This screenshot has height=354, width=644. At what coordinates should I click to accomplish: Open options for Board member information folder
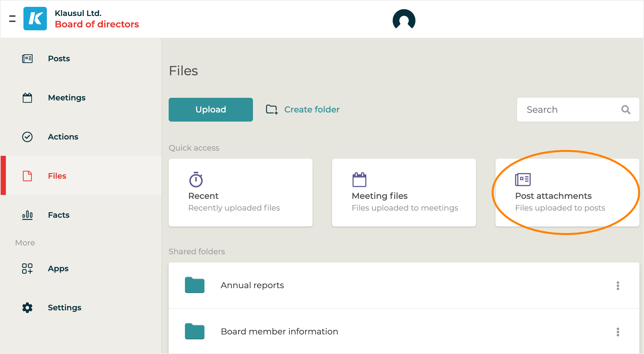[x=618, y=332]
